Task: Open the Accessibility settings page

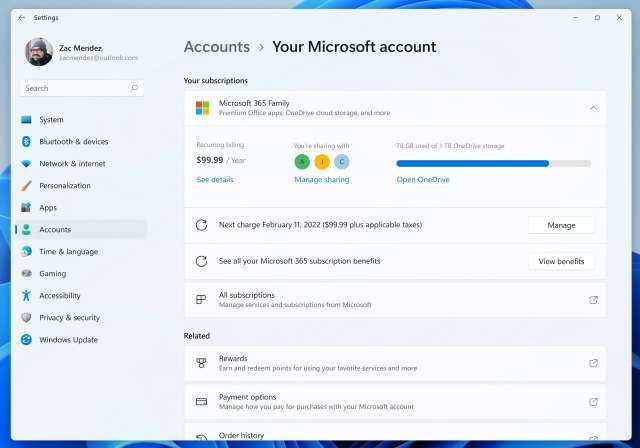Action: pos(59,296)
